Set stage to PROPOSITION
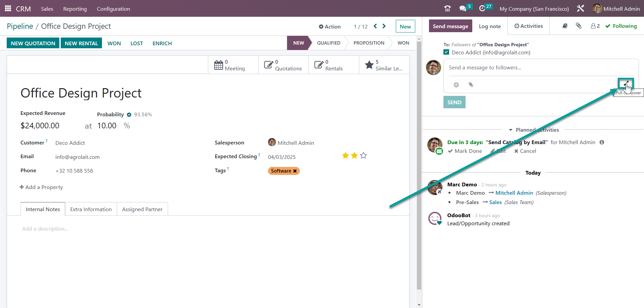This screenshot has width=644, height=308. point(369,43)
